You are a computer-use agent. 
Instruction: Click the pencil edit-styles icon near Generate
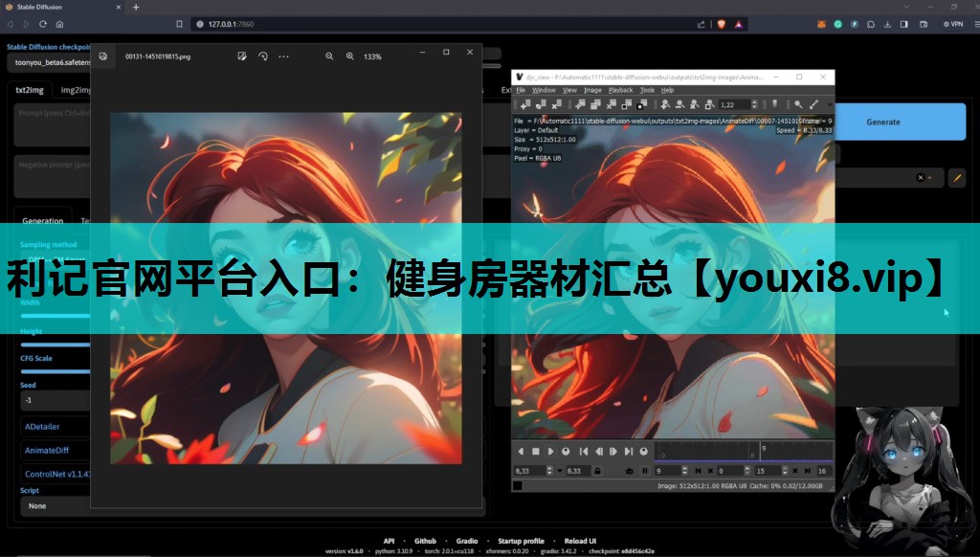pyautogui.click(x=957, y=178)
